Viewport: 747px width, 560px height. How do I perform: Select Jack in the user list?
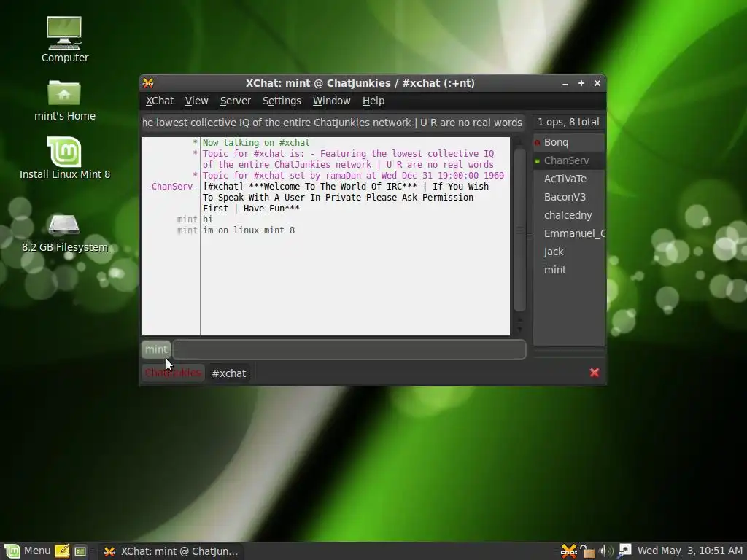coord(569,252)
